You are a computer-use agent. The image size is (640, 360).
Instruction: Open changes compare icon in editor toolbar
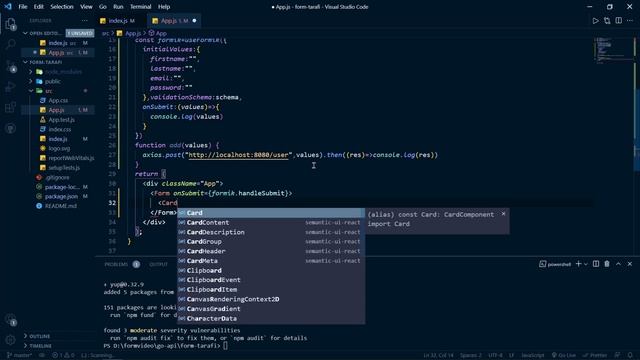[607, 21]
